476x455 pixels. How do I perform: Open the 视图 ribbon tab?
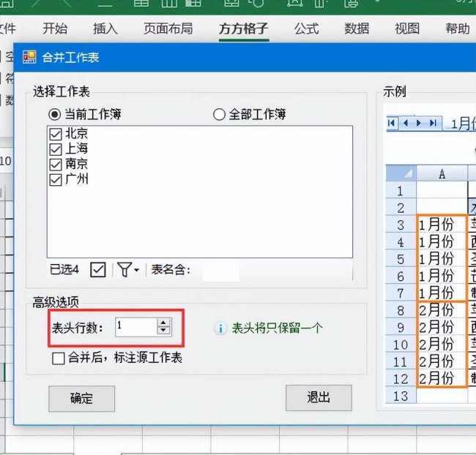(x=407, y=29)
